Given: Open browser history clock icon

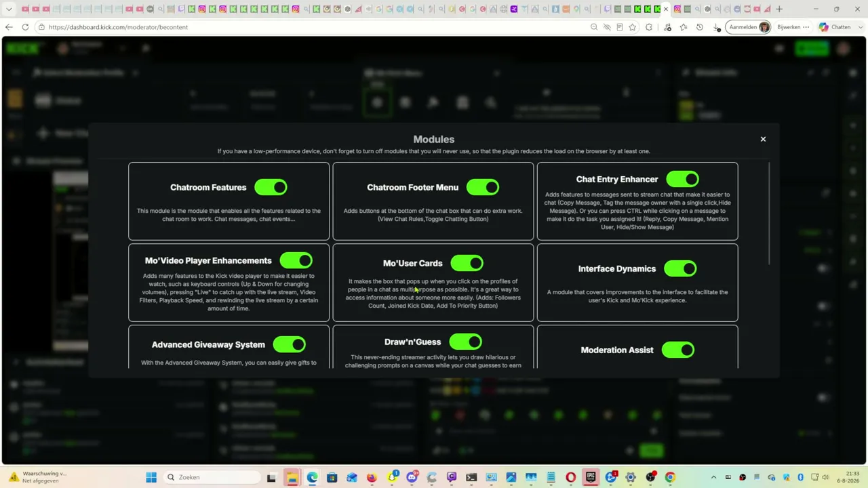Looking at the screenshot, I should coord(700,27).
